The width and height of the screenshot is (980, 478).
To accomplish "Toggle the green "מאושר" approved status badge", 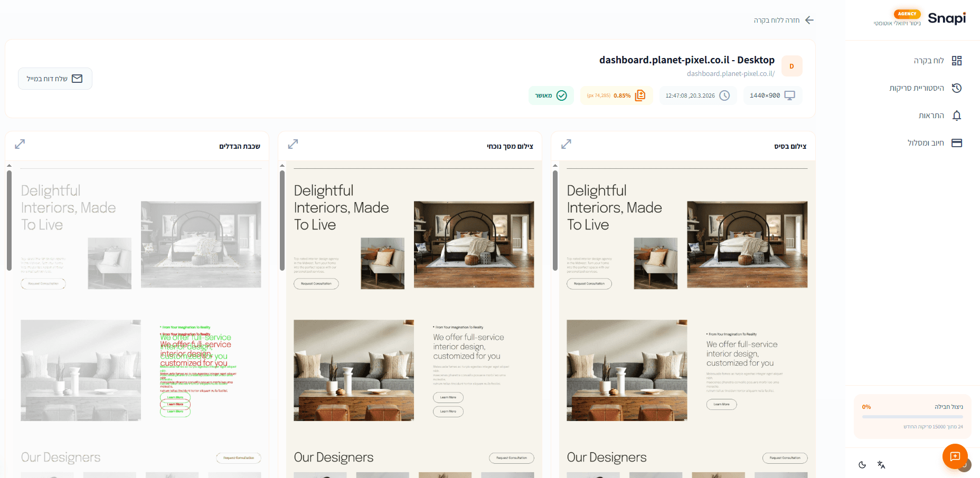I will pos(551,95).
